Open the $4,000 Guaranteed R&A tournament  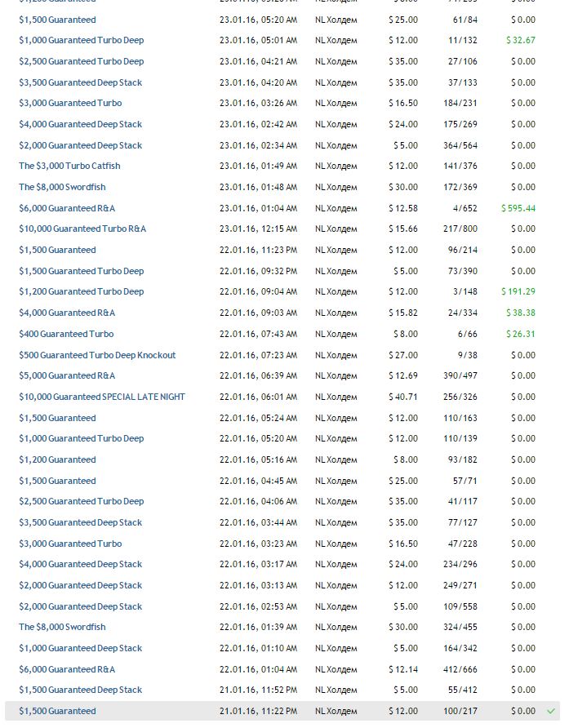click(x=67, y=313)
